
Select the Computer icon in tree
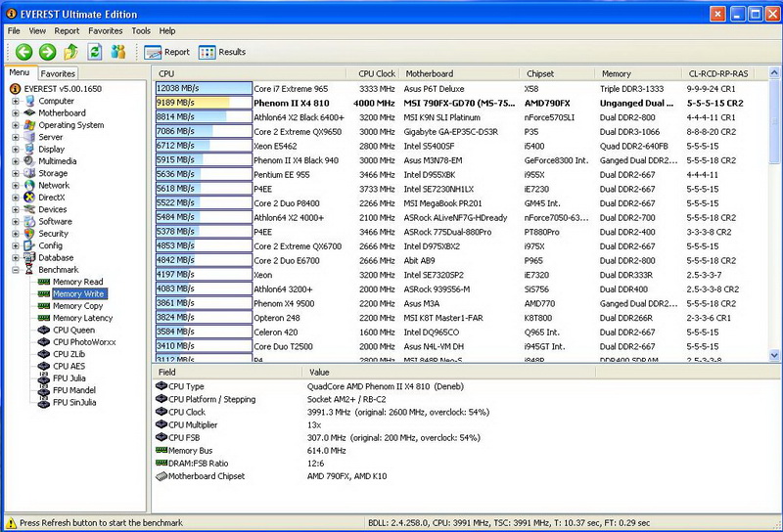click(30, 101)
